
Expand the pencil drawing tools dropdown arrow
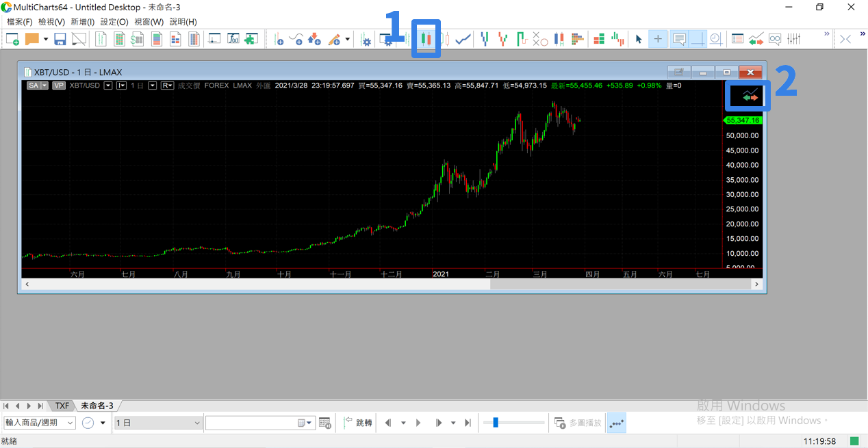pyautogui.click(x=347, y=39)
